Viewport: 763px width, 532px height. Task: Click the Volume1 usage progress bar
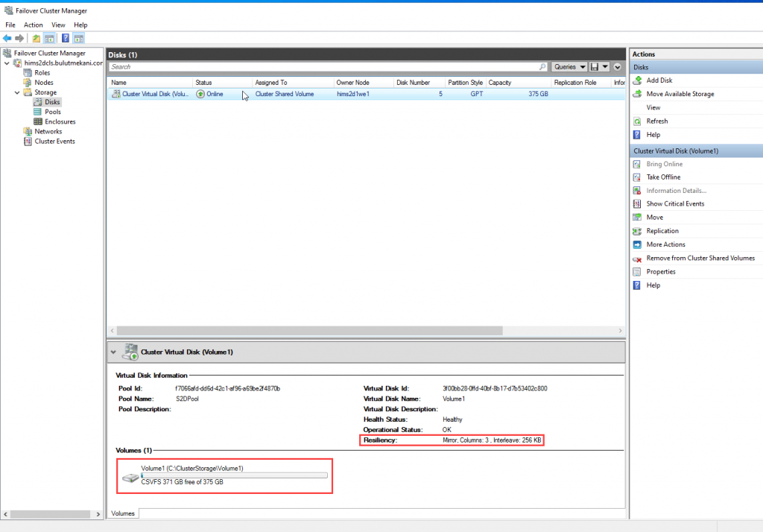pos(234,475)
